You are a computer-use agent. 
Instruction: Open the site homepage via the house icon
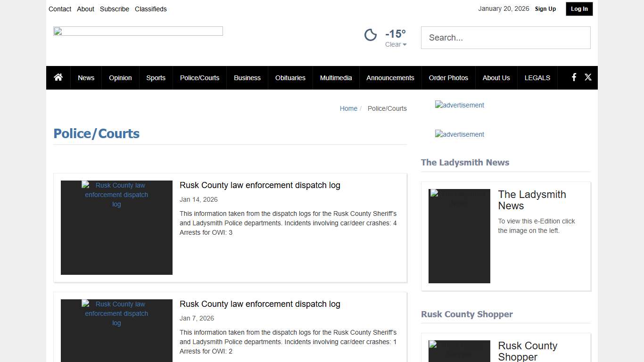pyautogui.click(x=58, y=77)
